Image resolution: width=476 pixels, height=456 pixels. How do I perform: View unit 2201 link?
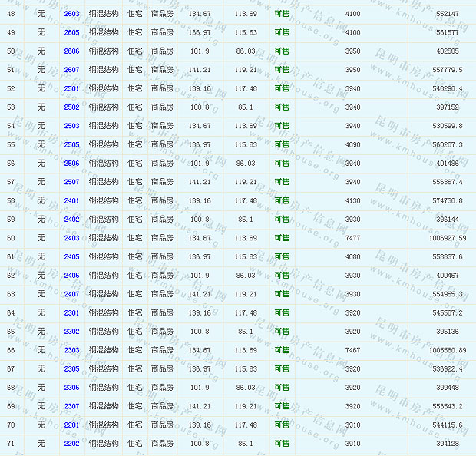tap(71, 425)
